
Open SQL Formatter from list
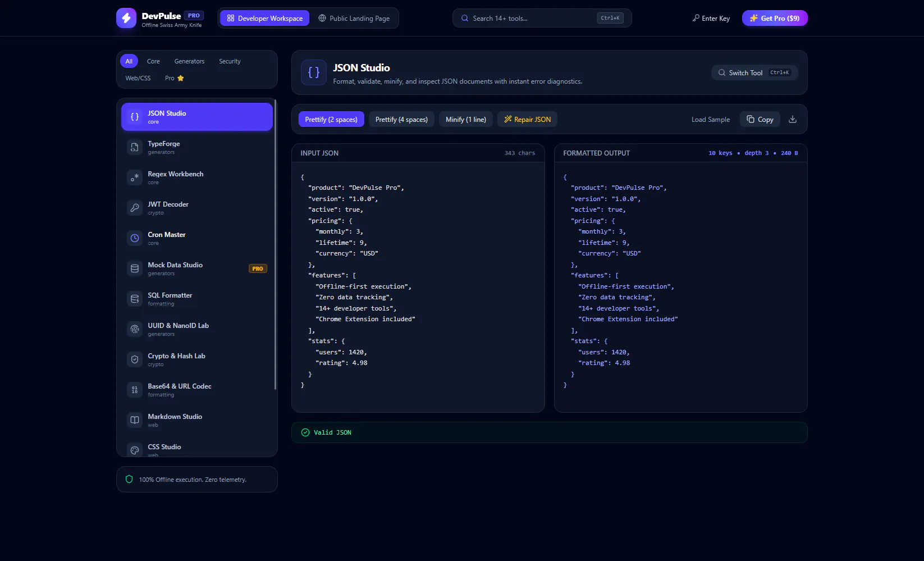coord(197,299)
